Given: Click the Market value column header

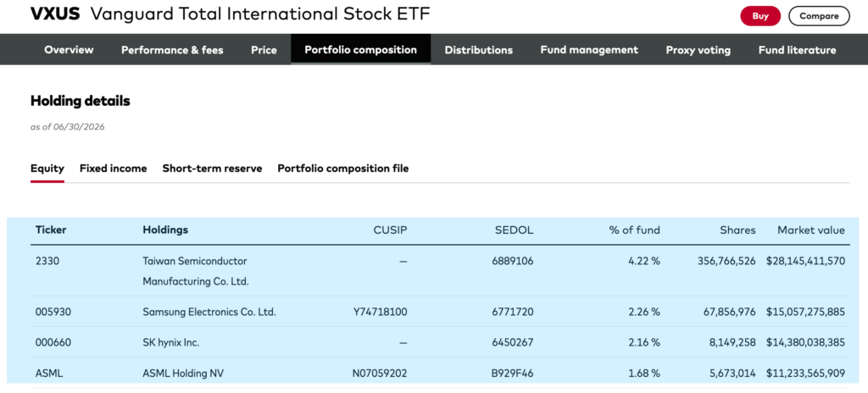Looking at the screenshot, I should click(x=811, y=230).
